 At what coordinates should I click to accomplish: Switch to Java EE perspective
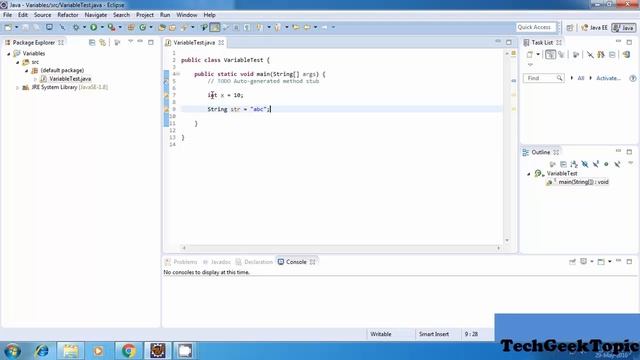pos(594,27)
